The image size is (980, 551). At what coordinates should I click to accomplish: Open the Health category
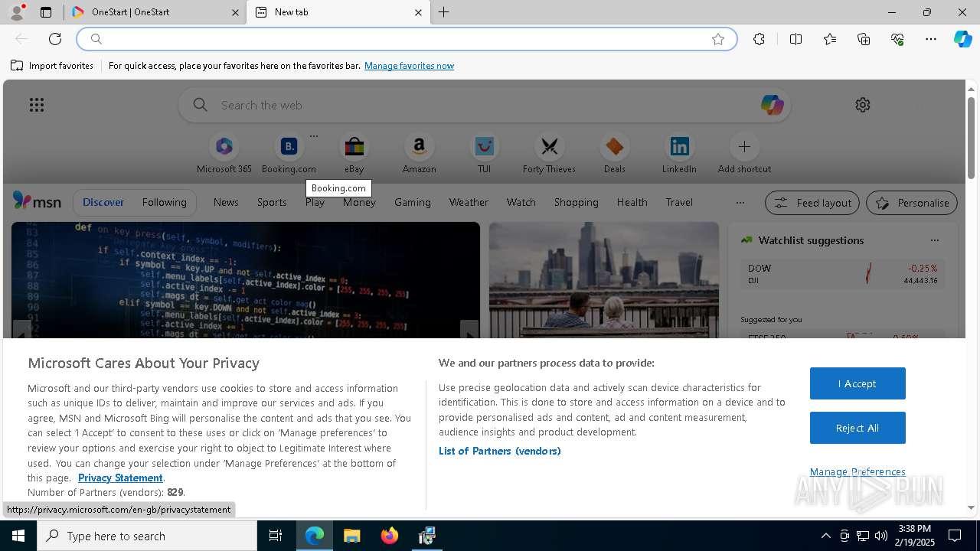[632, 202]
